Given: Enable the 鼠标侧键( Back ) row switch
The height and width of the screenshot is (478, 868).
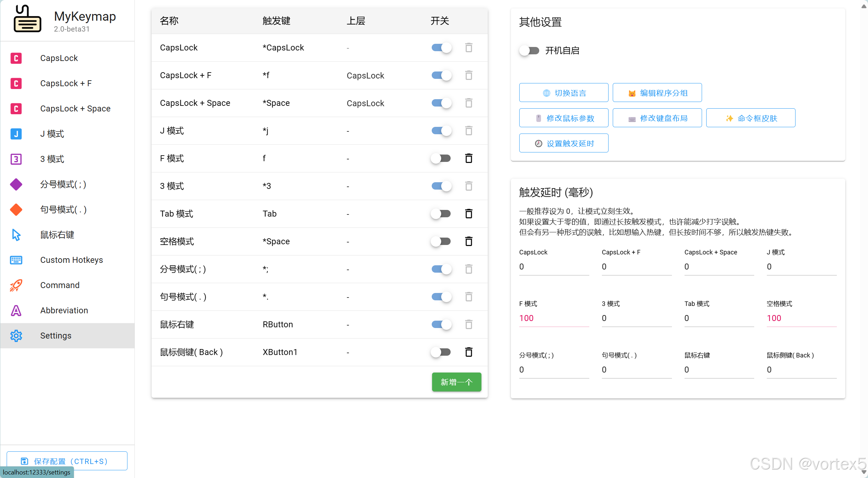Looking at the screenshot, I should coord(441,352).
